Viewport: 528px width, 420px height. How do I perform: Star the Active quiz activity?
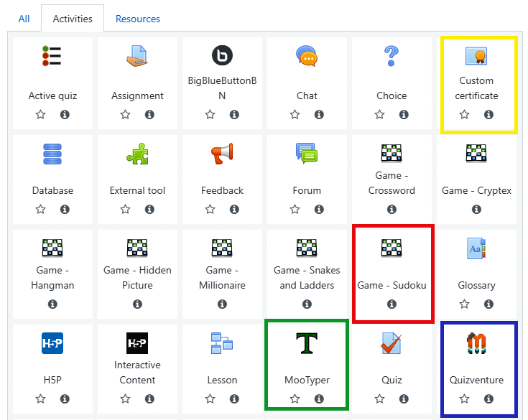[x=40, y=114]
